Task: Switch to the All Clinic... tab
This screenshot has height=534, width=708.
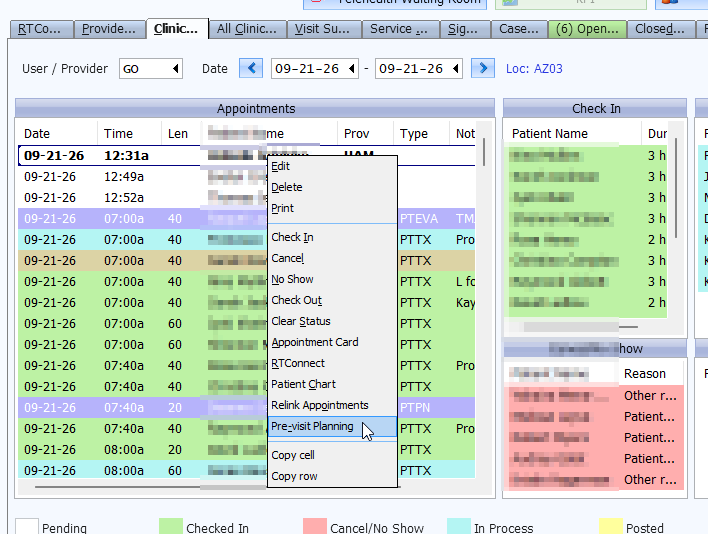Action: coord(247,29)
